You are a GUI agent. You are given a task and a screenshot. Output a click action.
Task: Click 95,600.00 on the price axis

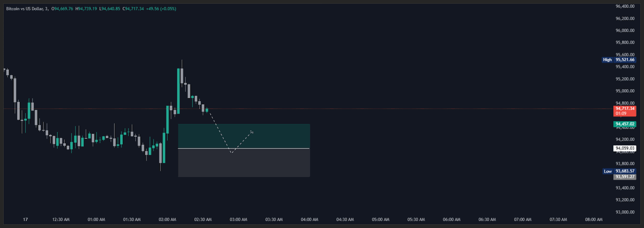pyautogui.click(x=625, y=55)
